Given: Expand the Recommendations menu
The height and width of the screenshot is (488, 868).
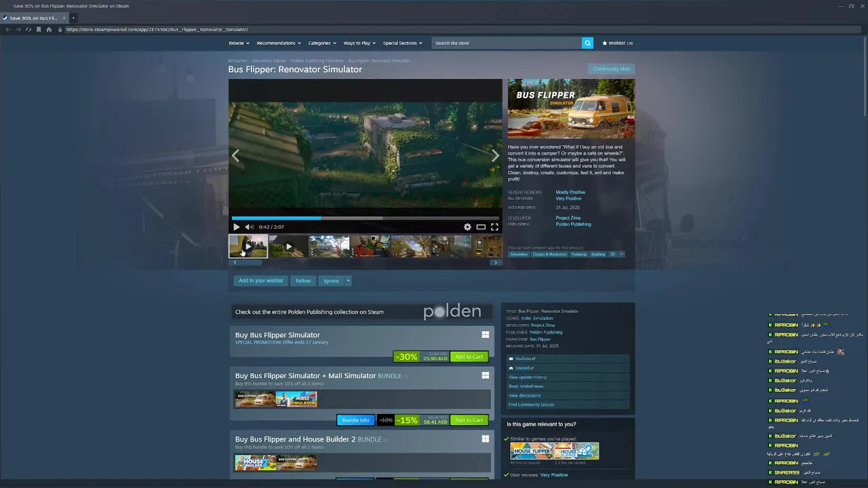Looking at the screenshot, I should (x=279, y=43).
